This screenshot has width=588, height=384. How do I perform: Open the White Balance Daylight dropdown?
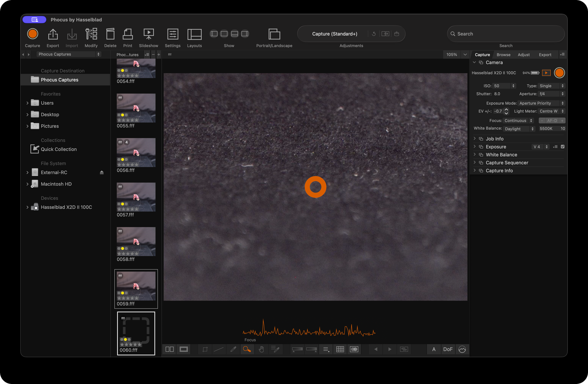(x=519, y=129)
